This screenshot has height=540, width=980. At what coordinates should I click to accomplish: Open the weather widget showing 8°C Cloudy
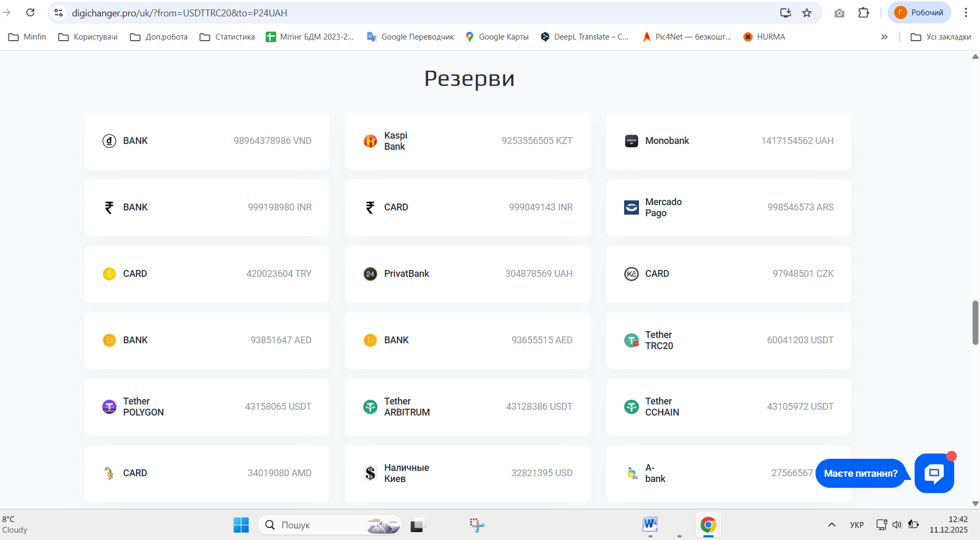tap(15, 525)
